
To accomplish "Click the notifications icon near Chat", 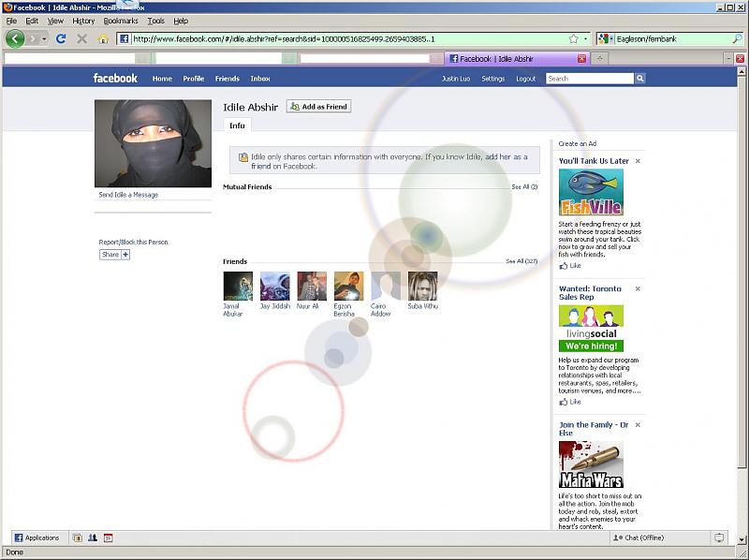I will click(x=718, y=538).
